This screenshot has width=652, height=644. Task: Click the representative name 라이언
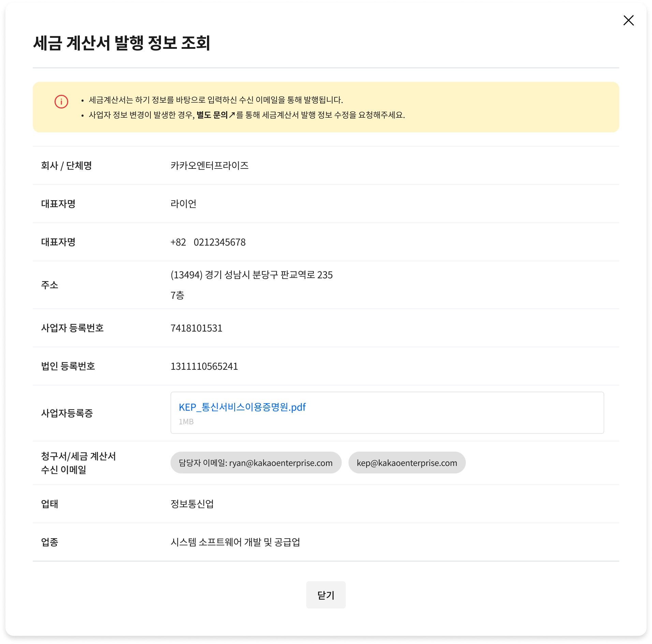[x=183, y=204]
